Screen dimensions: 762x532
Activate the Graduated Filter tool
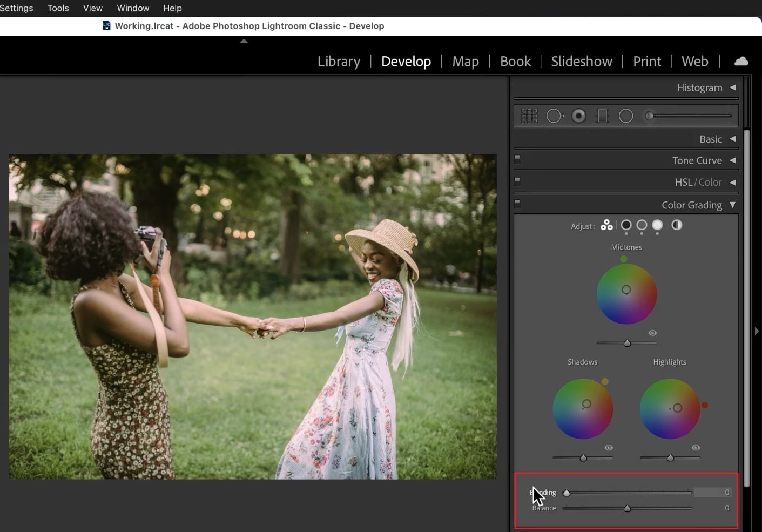pyautogui.click(x=602, y=116)
